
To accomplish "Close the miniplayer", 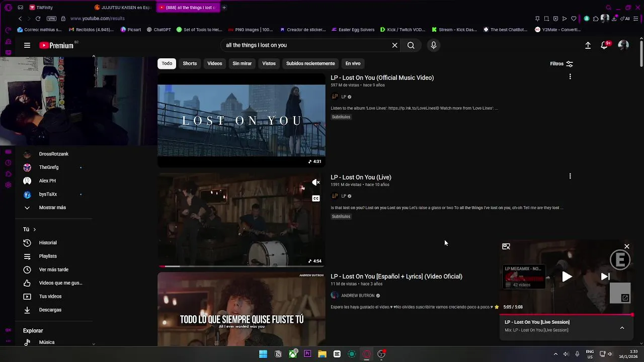I will pos(627,246).
